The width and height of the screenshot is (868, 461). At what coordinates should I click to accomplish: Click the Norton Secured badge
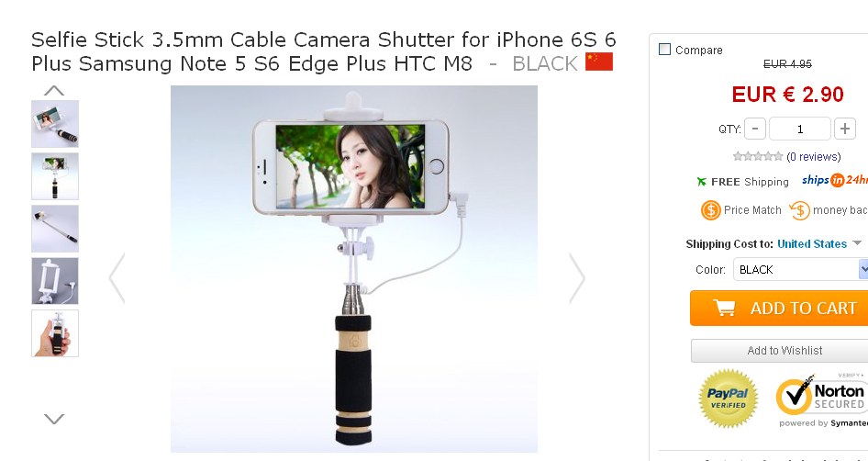point(821,400)
